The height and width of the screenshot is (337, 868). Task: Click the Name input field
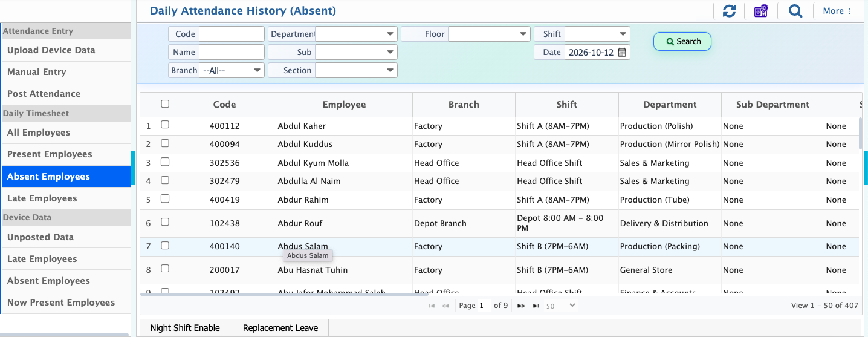pyautogui.click(x=232, y=52)
